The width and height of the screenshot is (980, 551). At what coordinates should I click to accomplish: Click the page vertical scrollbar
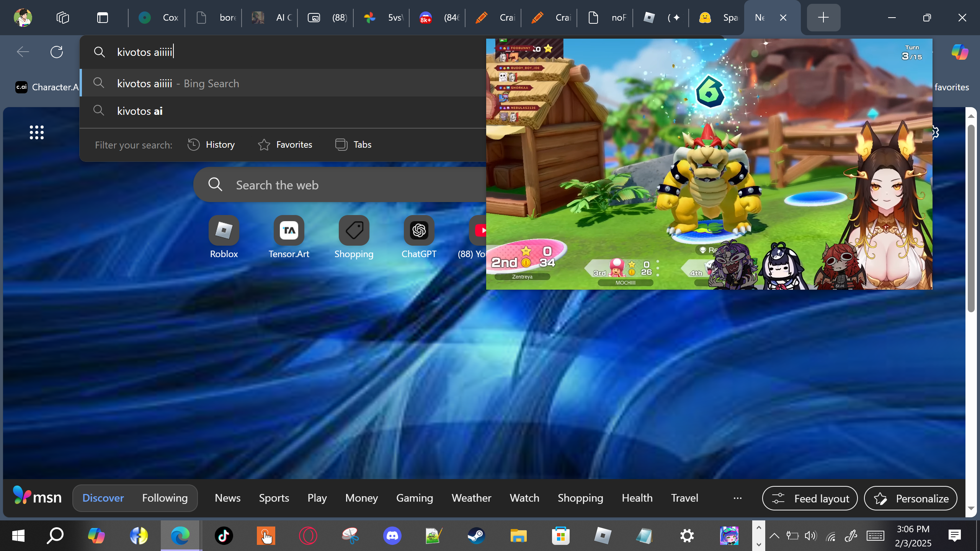[x=971, y=218]
